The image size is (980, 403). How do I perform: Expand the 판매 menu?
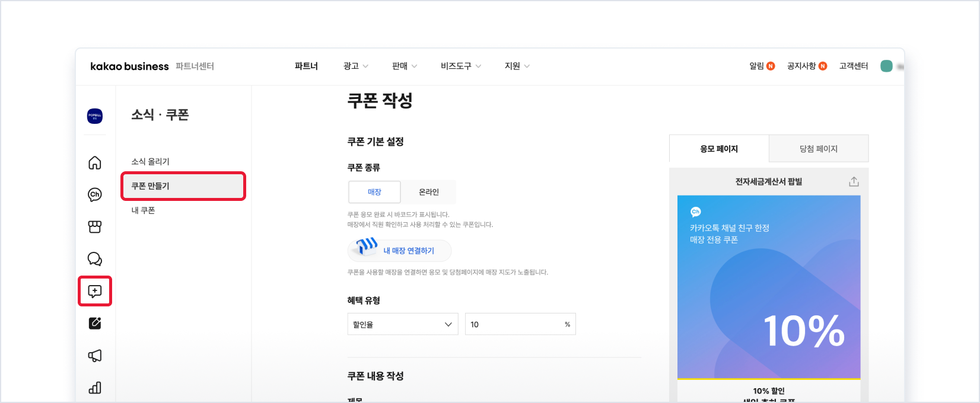pyautogui.click(x=405, y=66)
